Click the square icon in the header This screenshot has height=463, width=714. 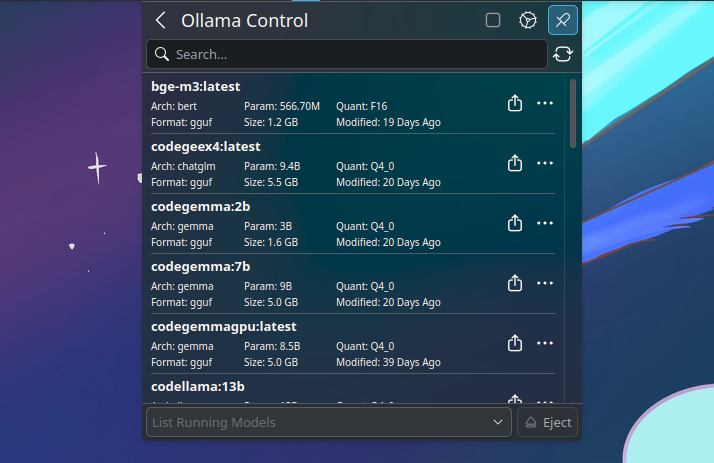(493, 20)
